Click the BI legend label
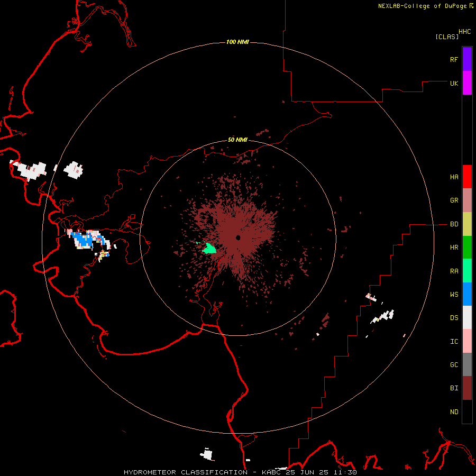 (454, 388)
